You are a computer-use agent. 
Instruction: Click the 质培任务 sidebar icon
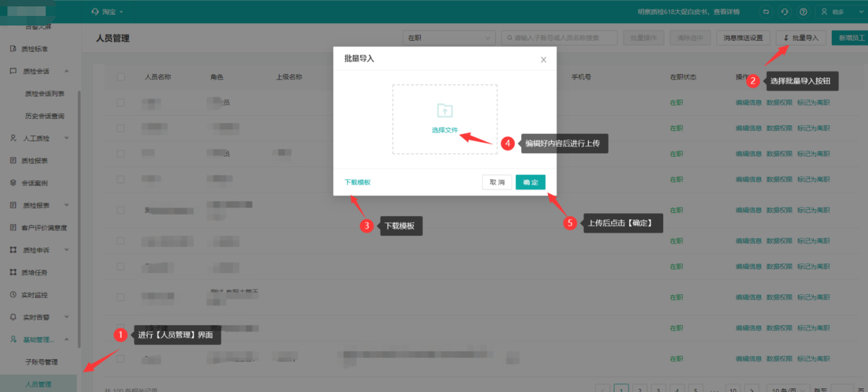(13, 272)
